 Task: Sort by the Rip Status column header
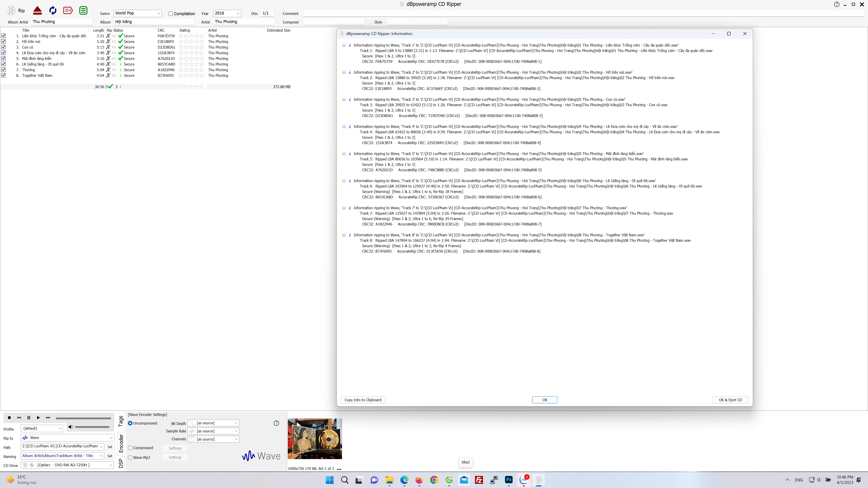pos(115,30)
